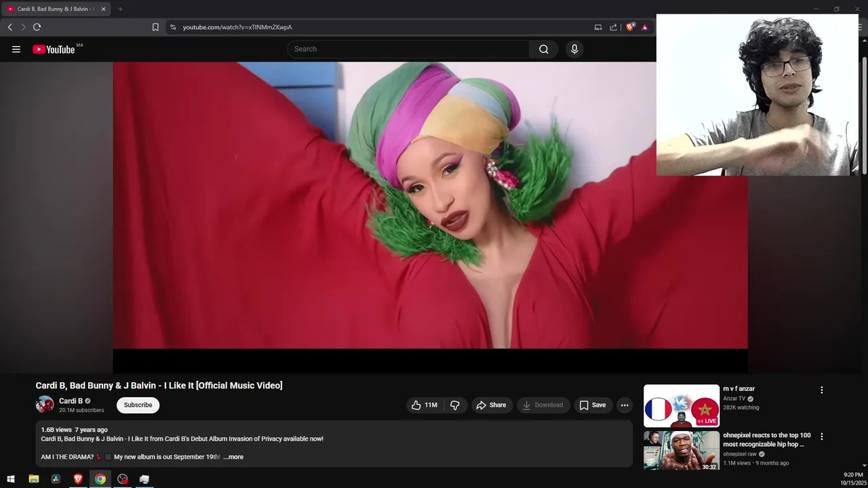Screen dimensions: 868x488
Task: Open options menu for m v f anzar video
Action: point(822,390)
